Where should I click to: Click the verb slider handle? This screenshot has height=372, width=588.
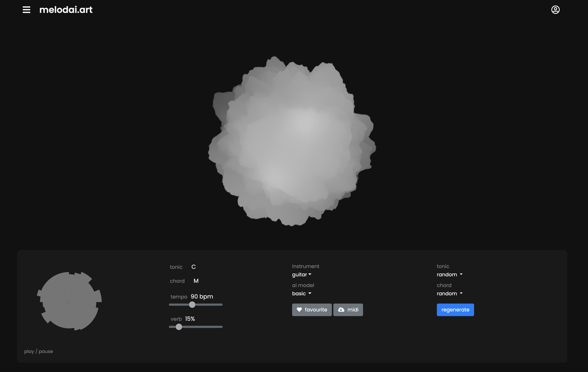179,327
